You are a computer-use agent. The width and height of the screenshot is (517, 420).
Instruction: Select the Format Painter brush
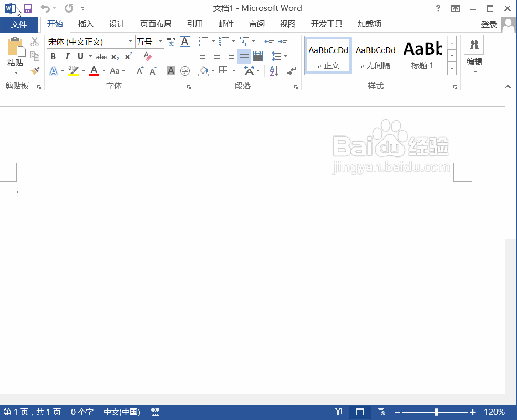(x=35, y=70)
